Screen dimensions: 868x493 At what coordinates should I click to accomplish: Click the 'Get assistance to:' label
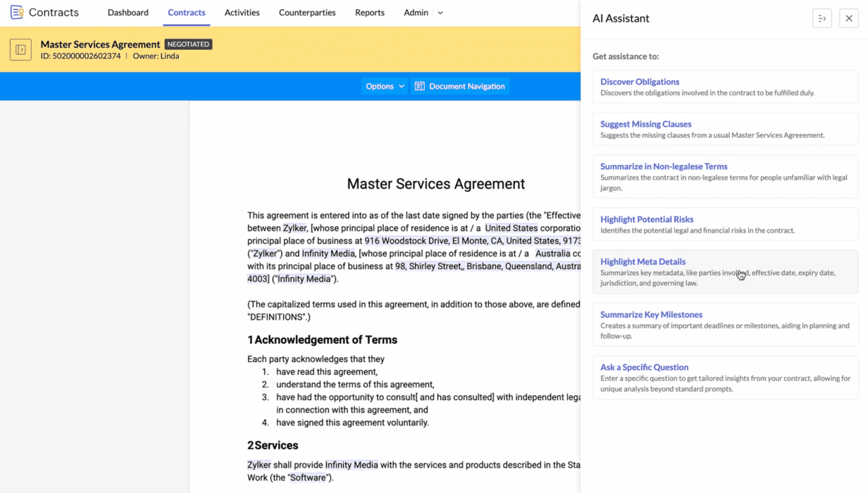pyautogui.click(x=626, y=56)
